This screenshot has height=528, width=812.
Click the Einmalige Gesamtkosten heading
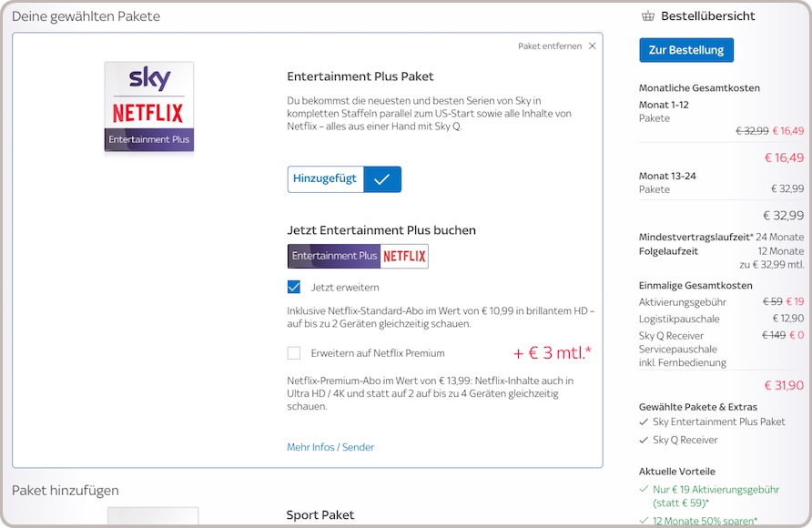[695, 285]
